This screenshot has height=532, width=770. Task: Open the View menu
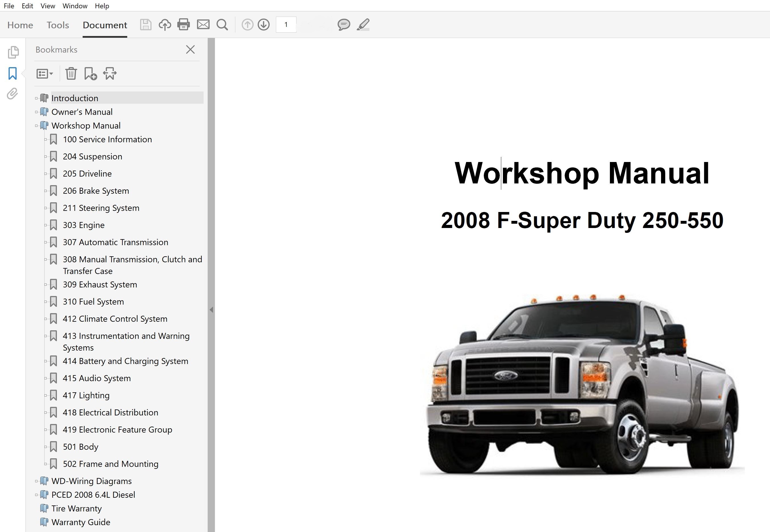coord(48,6)
